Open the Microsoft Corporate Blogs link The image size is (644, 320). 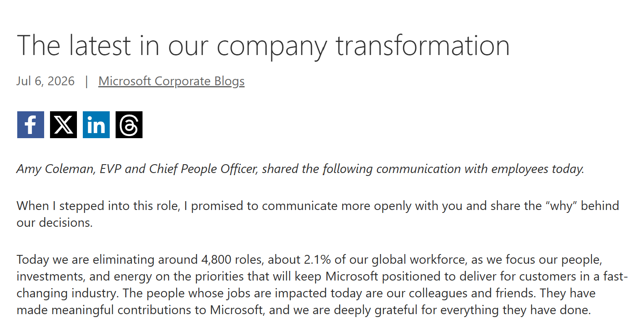[x=172, y=81]
